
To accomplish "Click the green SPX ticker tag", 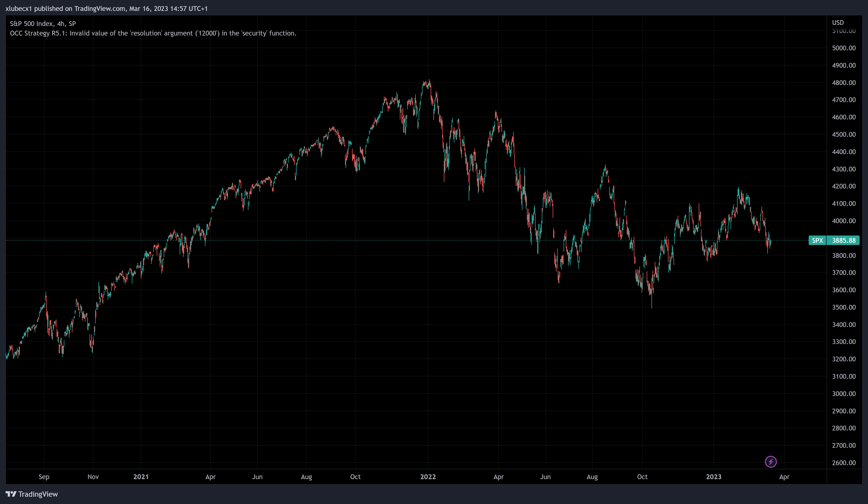I will [817, 240].
